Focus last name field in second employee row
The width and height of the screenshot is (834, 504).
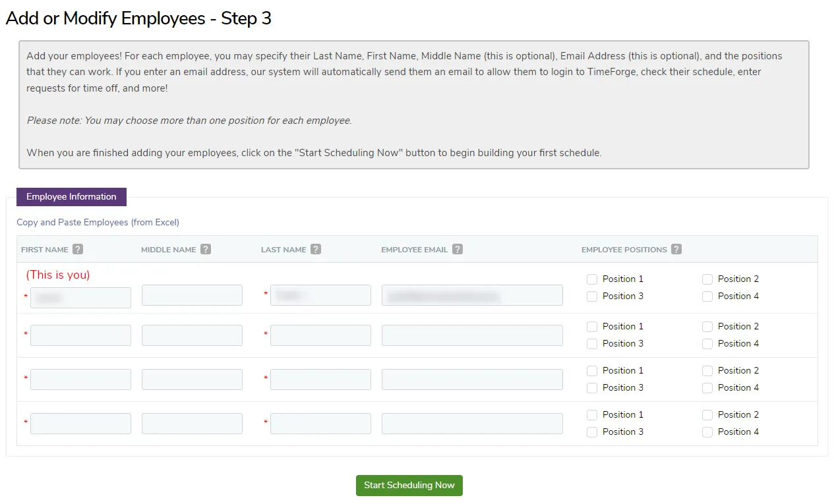(x=320, y=335)
